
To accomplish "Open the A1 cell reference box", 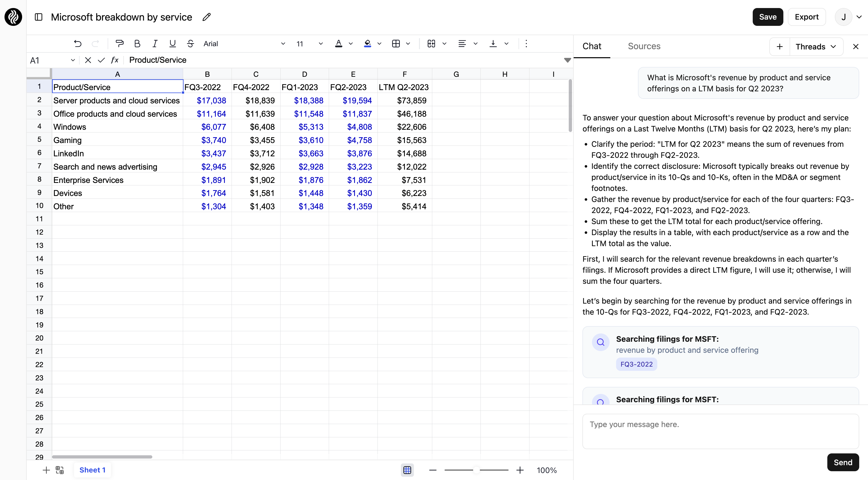I will pyautogui.click(x=52, y=60).
